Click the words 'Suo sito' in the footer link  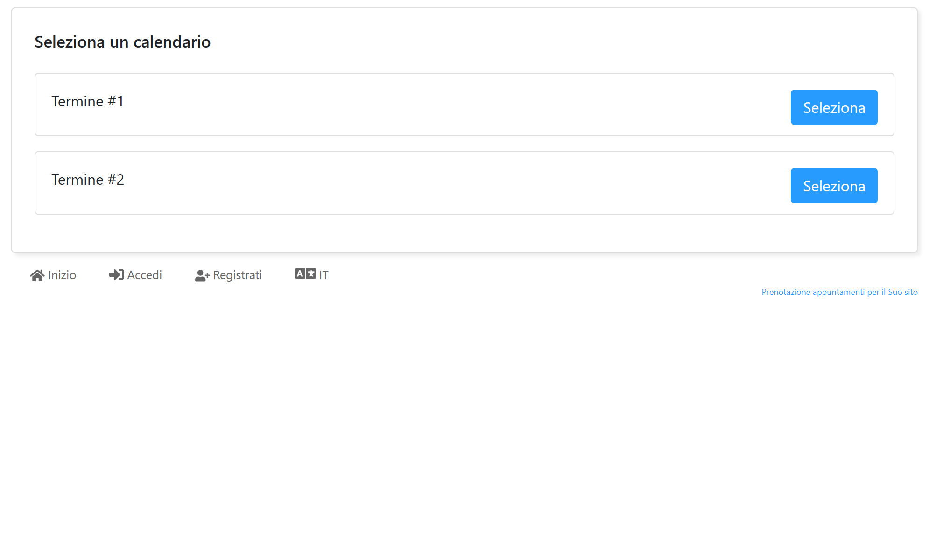(903, 292)
